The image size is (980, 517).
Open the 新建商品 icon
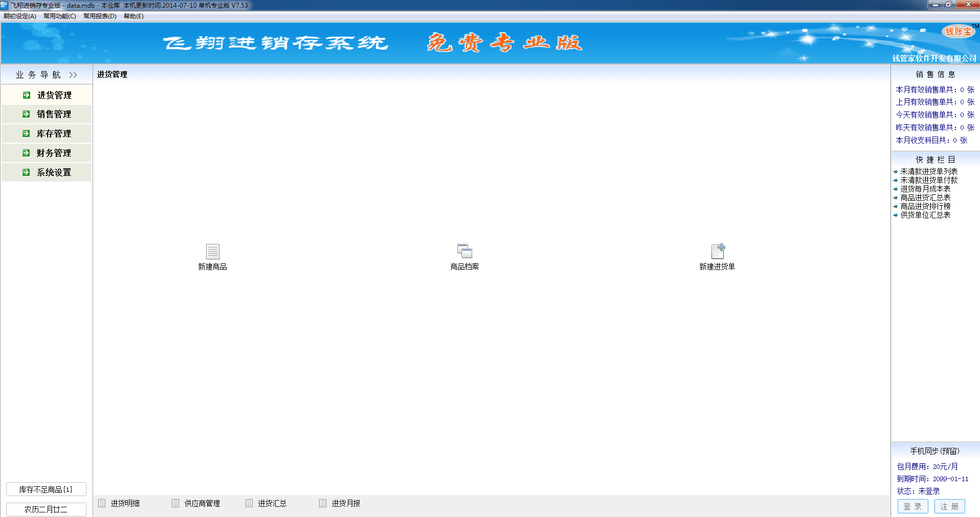click(212, 252)
